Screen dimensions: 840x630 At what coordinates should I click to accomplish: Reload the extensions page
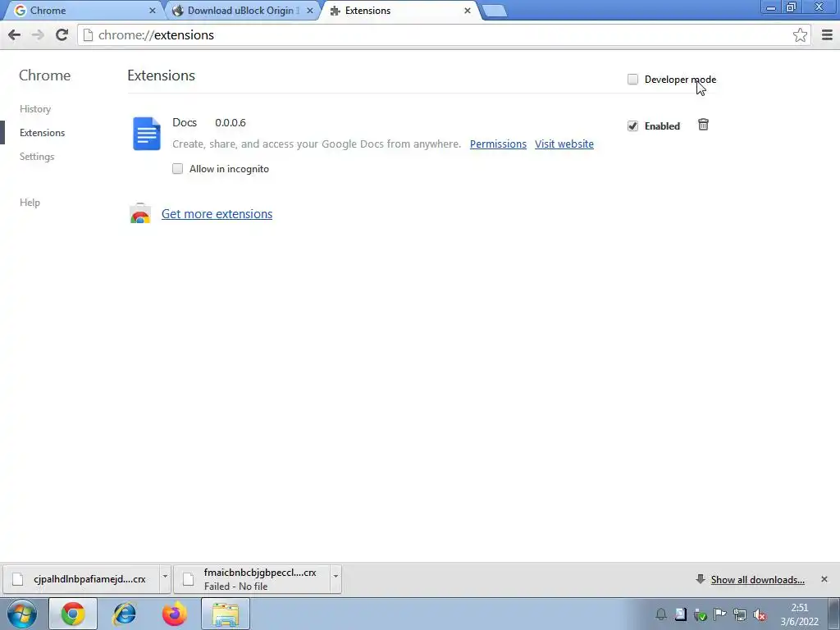click(62, 34)
